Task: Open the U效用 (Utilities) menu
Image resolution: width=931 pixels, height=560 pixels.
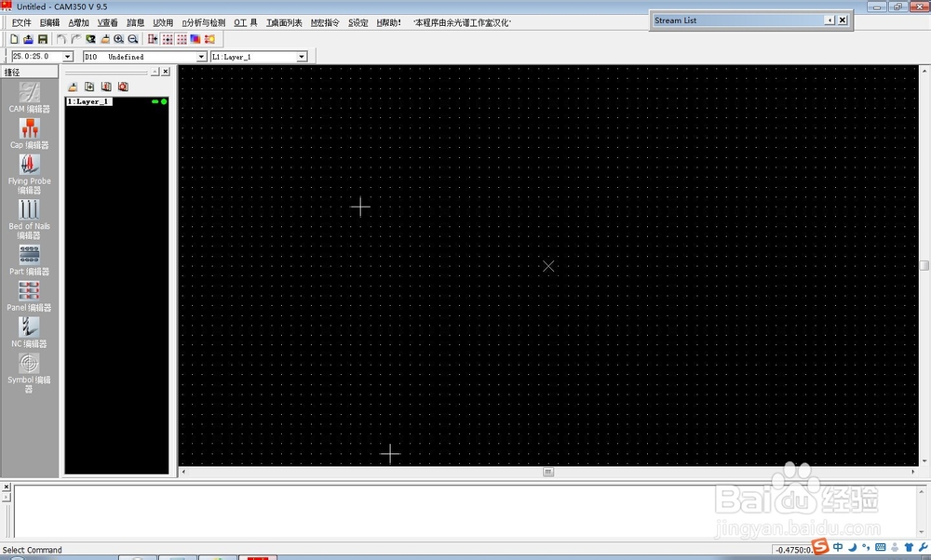Action: pyautogui.click(x=163, y=22)
